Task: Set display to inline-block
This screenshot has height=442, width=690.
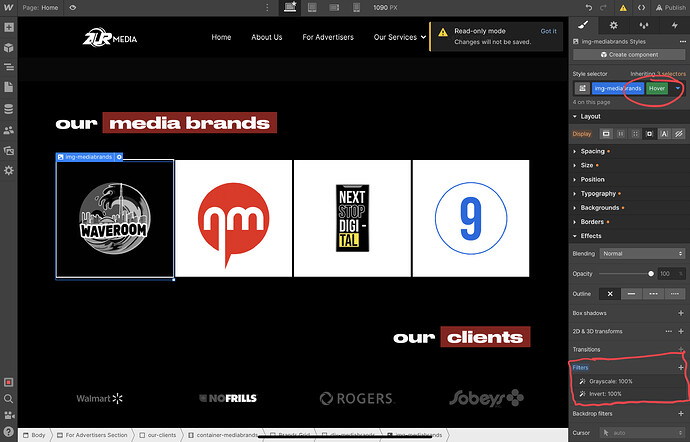Action: click(650, 134)
